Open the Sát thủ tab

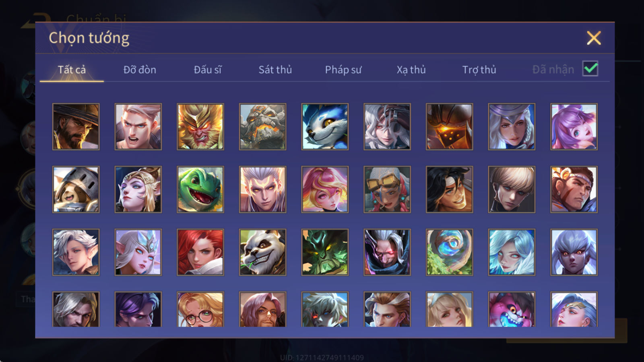point(275,70)
